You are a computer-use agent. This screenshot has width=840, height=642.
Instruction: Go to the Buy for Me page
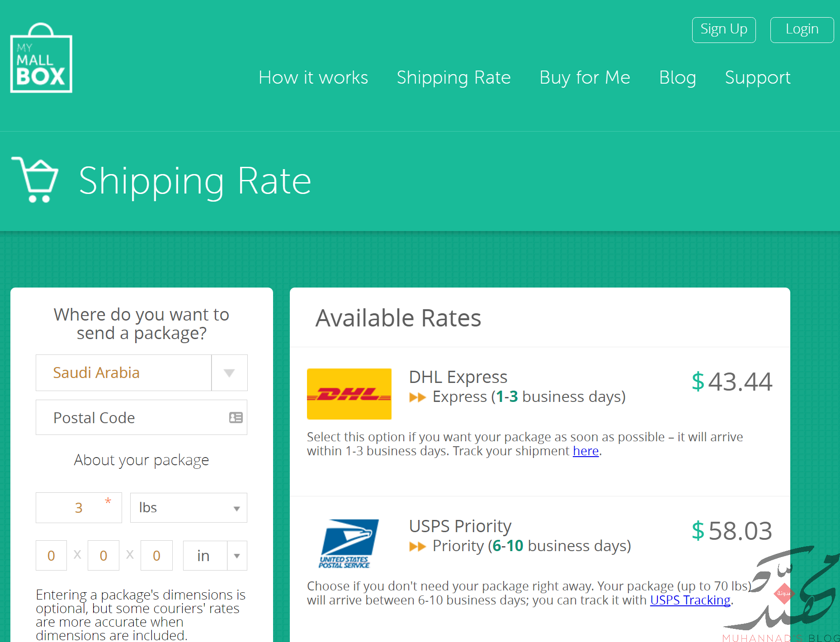tap(585, 77)
